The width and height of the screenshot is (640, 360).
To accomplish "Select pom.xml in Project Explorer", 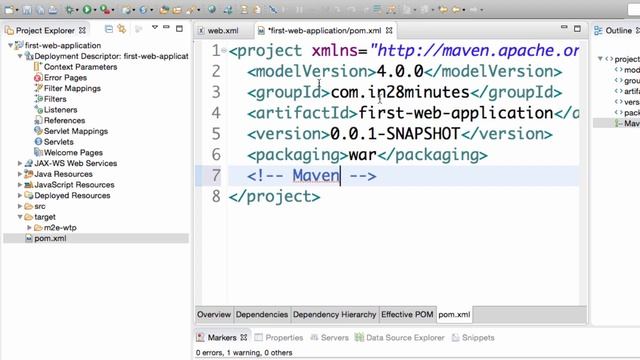I will pyautogui.click(x=50, y=238).
